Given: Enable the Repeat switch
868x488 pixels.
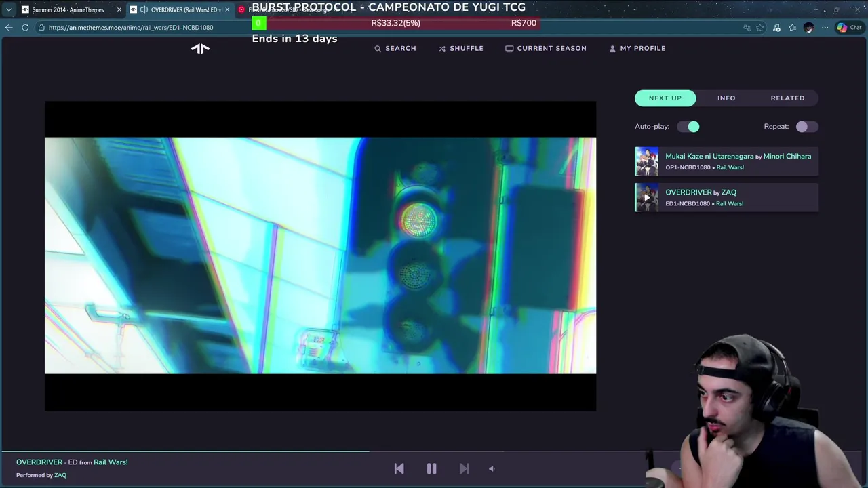Looking at the screenshot, I should (x=807, y=127).
